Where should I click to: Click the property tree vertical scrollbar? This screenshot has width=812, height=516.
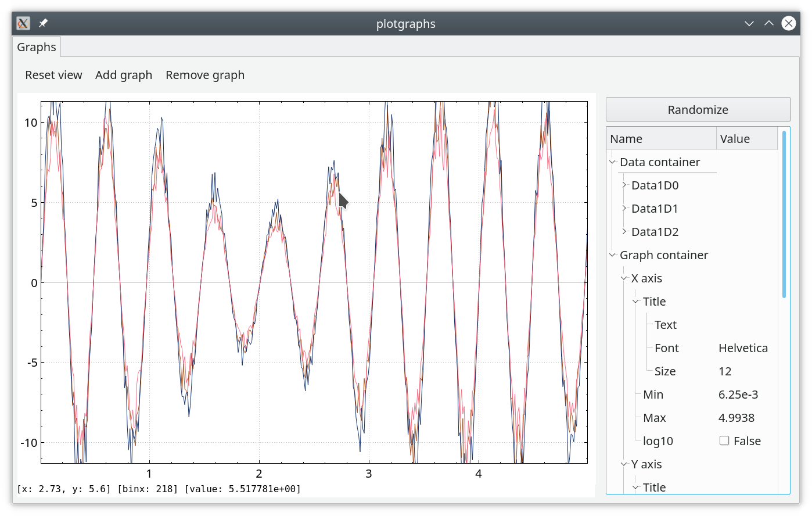784,214
